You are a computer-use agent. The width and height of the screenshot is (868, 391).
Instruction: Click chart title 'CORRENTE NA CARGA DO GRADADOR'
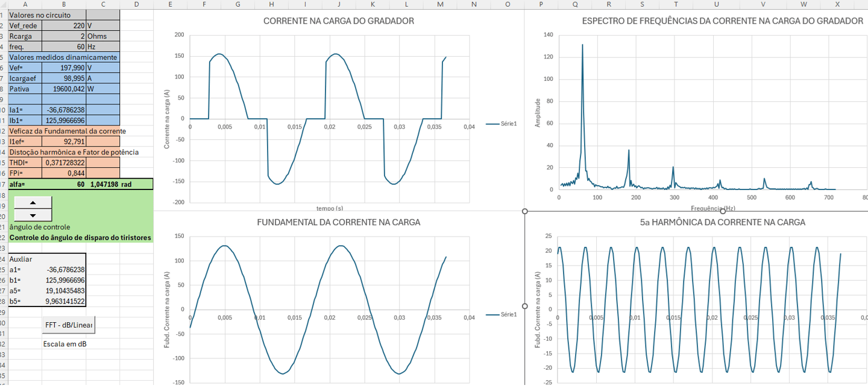tap(339, 21)
